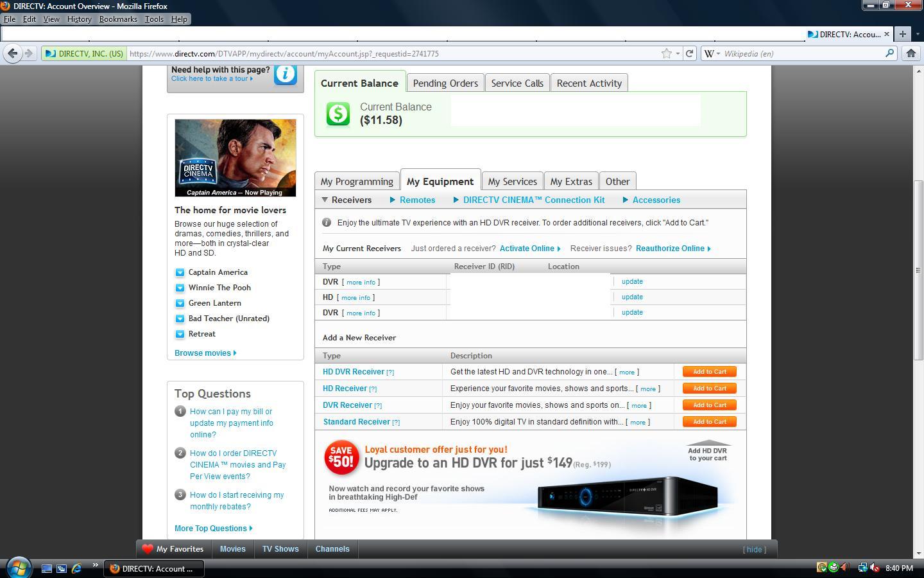Reload the page with the refresh icon

[x=689, y=53]
